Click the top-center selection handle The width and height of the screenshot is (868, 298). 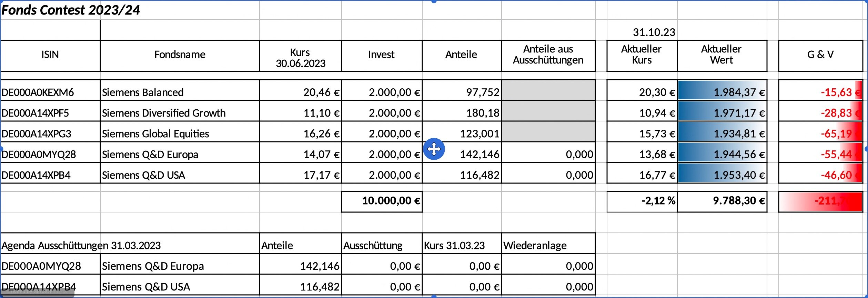click(x=434, y=1)
